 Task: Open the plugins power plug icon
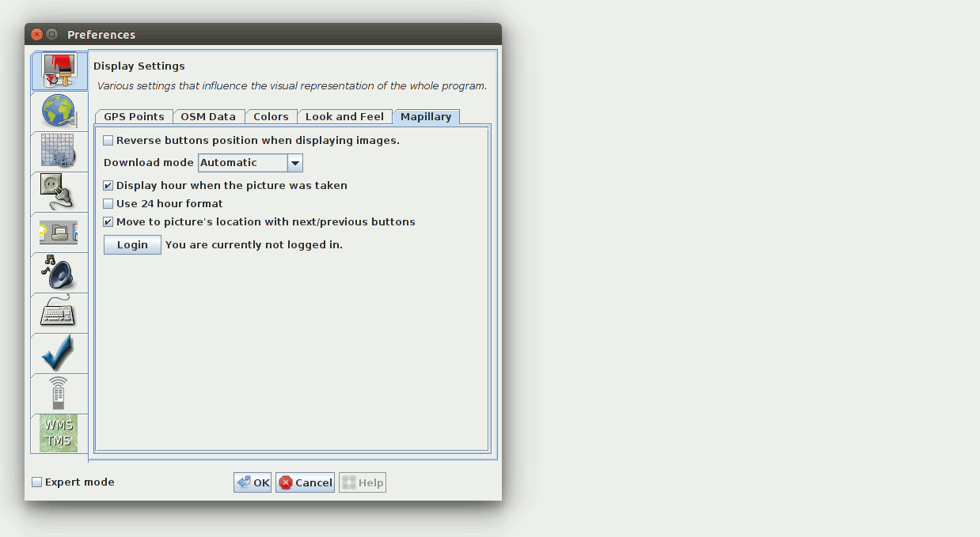coord(59,192)
